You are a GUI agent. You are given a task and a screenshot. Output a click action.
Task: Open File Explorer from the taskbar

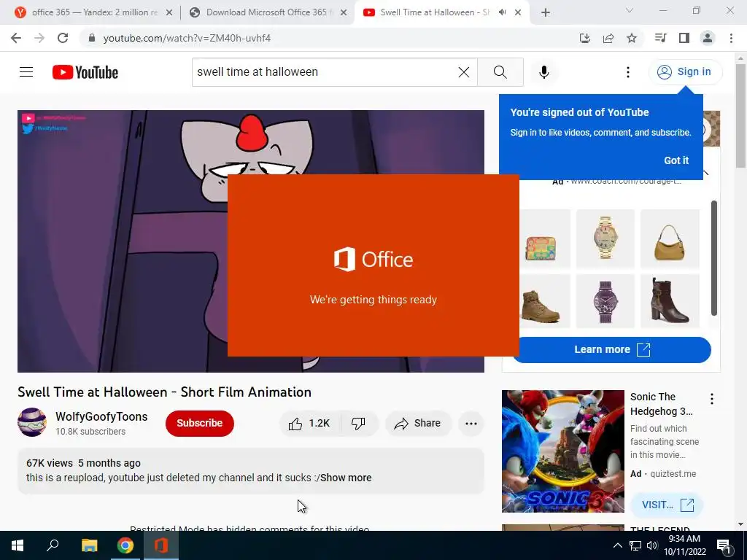pyautogui.click(x=89, y=545)
